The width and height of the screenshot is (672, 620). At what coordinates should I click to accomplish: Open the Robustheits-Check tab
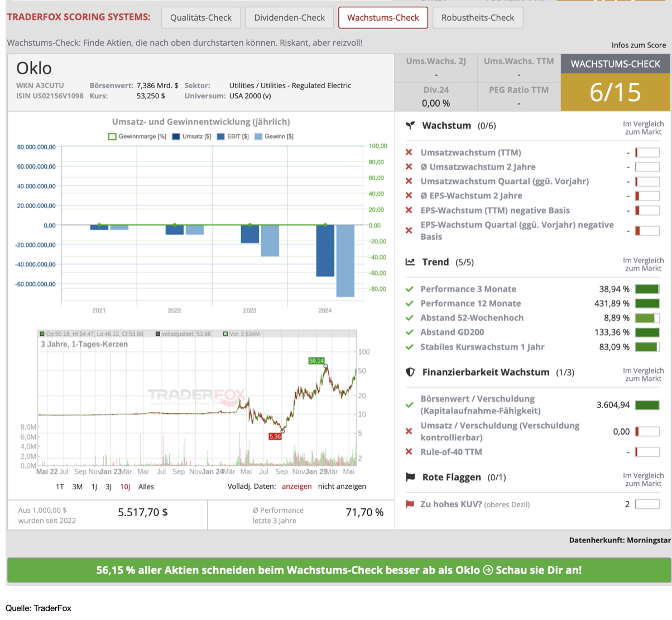[x=478, y=17]
